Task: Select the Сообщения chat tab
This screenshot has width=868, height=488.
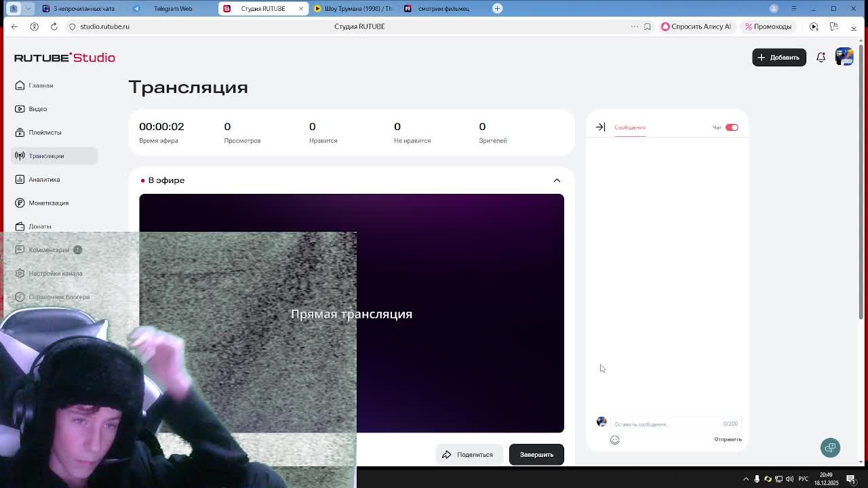Action: pyautogui.click(x=630, y=127)
